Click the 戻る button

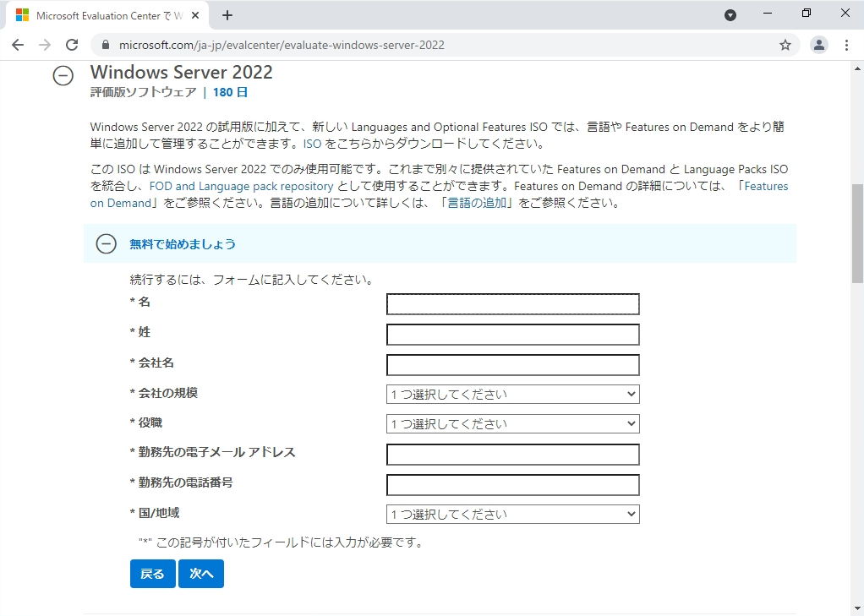153,574
